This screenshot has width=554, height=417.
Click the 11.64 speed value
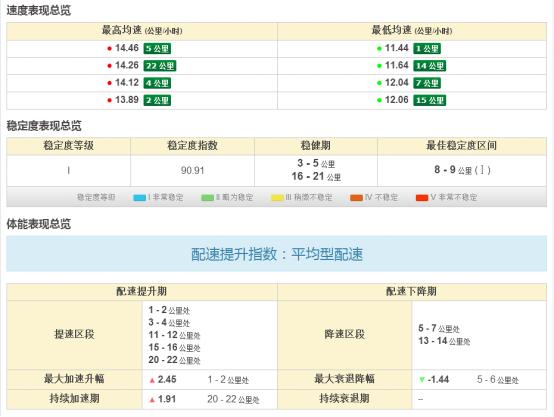(x=396, y=65)
